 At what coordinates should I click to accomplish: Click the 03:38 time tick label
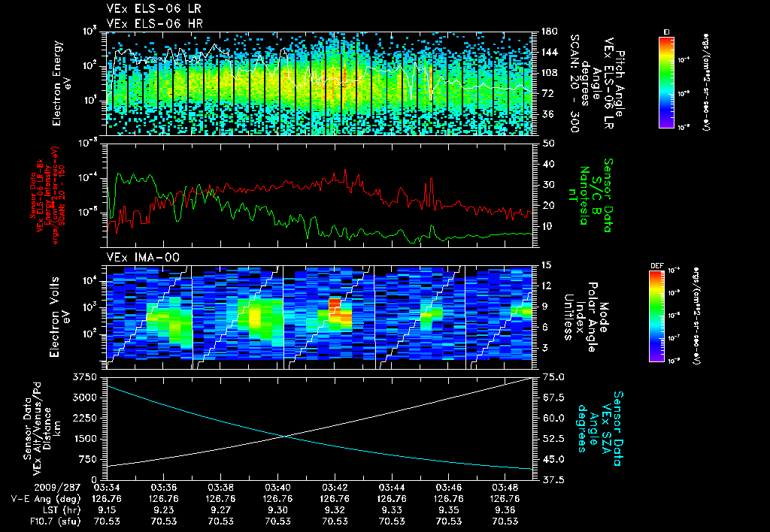(x=220, y=488)
